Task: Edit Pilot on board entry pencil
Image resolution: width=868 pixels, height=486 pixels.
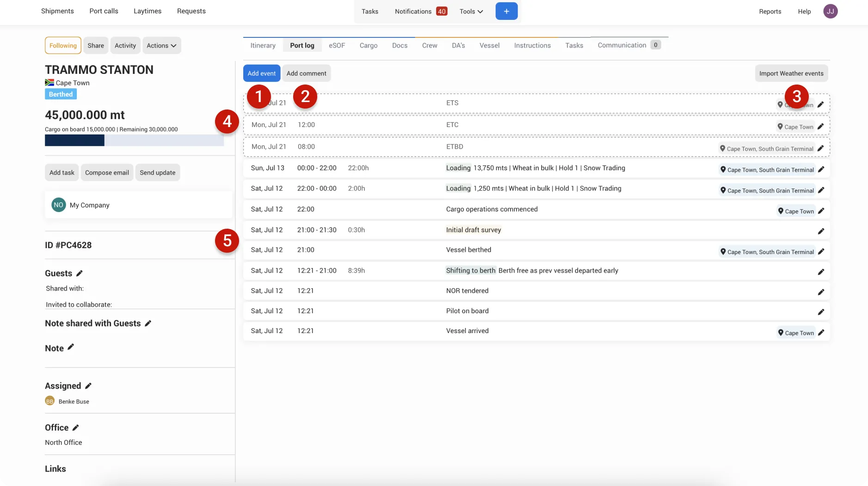Action: 821,312
